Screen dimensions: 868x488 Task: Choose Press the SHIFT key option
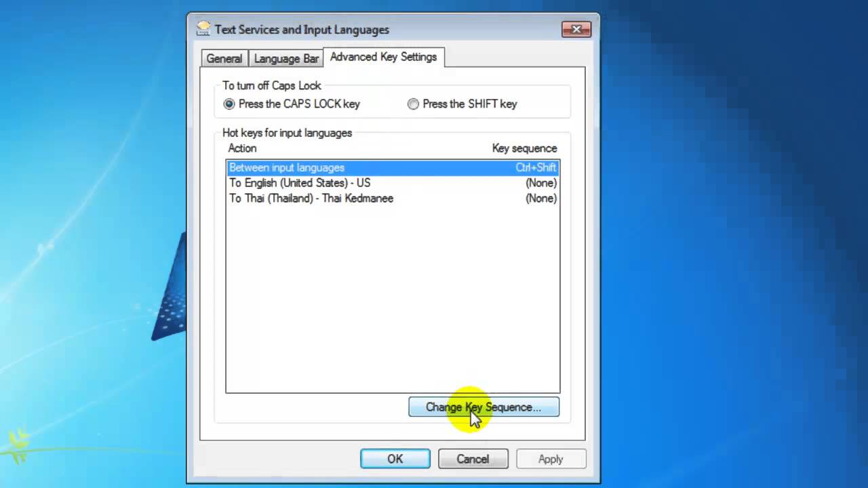pyautogui.click(x=462, y=104)
